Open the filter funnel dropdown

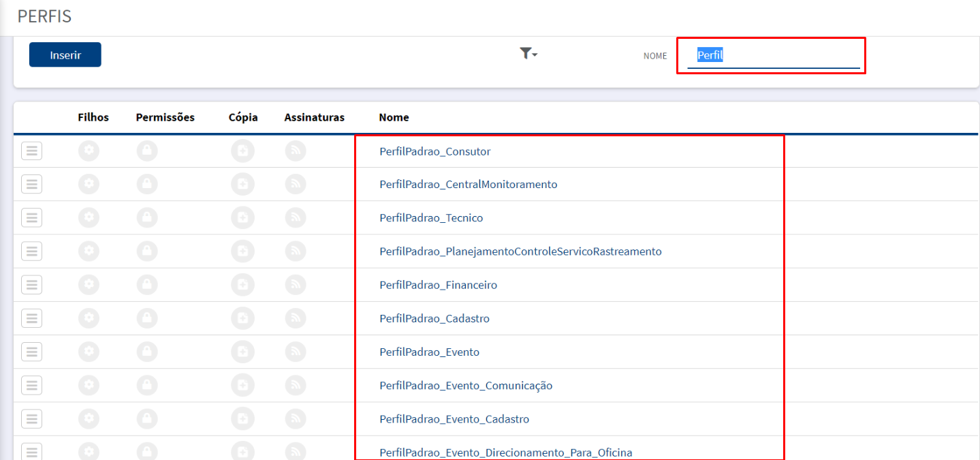(528, 54)
